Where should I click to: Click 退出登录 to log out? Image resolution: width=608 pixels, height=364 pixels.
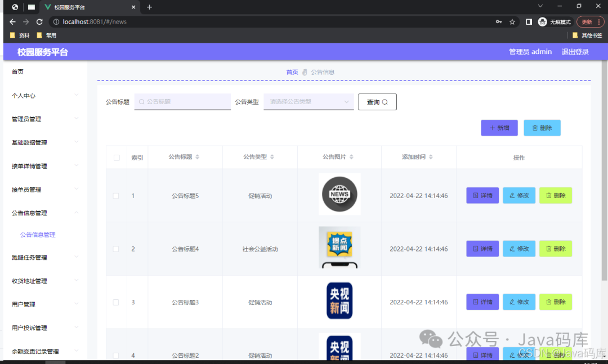pos(575,52)
